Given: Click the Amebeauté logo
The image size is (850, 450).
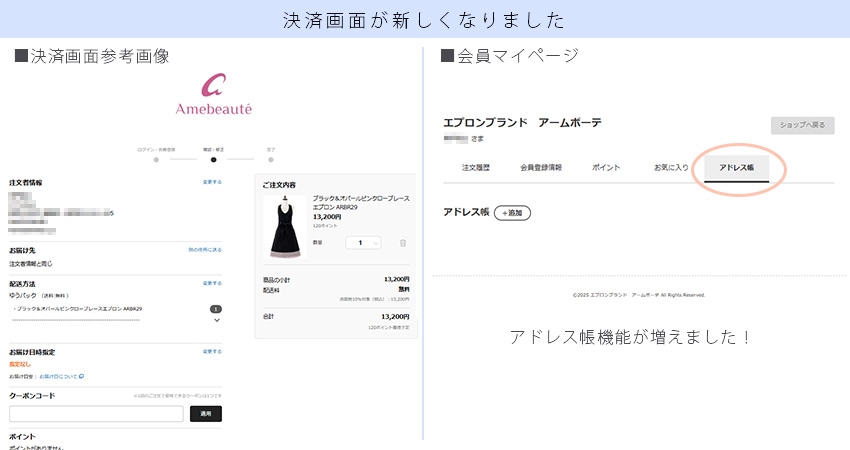Looking at the screenshot, I should pyautogui.click(x=213, y=99).
